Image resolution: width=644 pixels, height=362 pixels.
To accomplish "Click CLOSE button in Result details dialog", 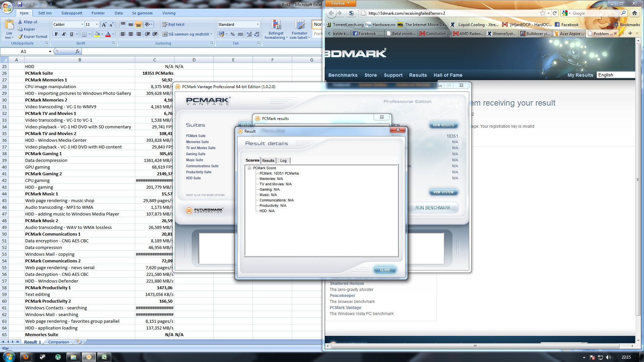I will 385,270.
